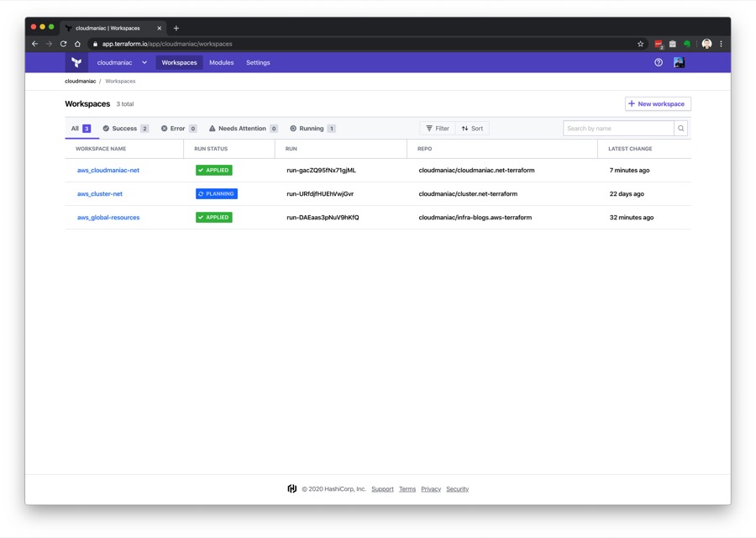Open the Chrome three-dot menu
This screenshot has width=756, height=538.
pyautogui.click(x=721, y=44)
